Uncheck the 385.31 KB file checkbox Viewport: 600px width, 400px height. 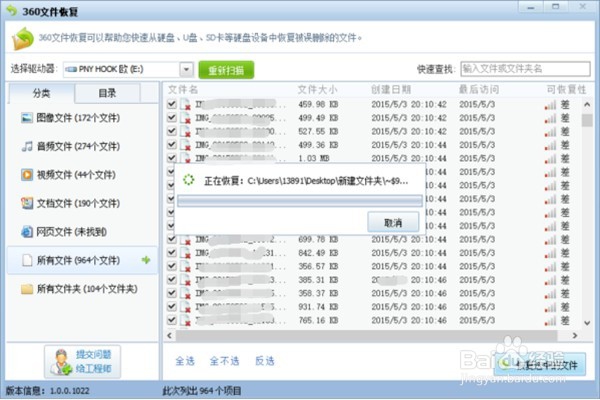point(172,279)
